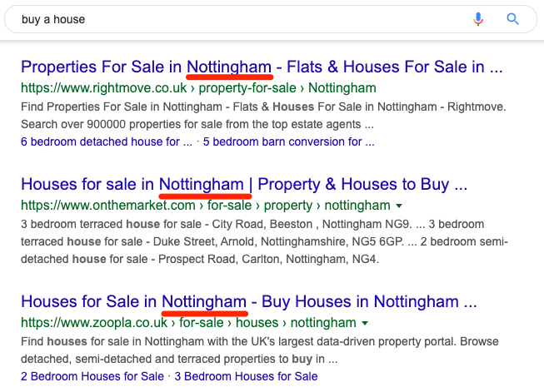Open the '2 Bedroom Houses for Sale' sitelink

coord(92,376)
